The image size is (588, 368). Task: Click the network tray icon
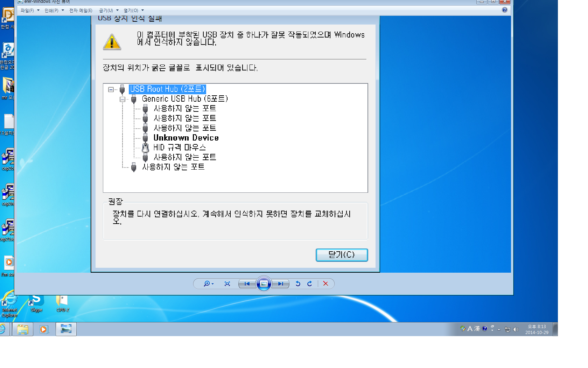tap(507, 329)
